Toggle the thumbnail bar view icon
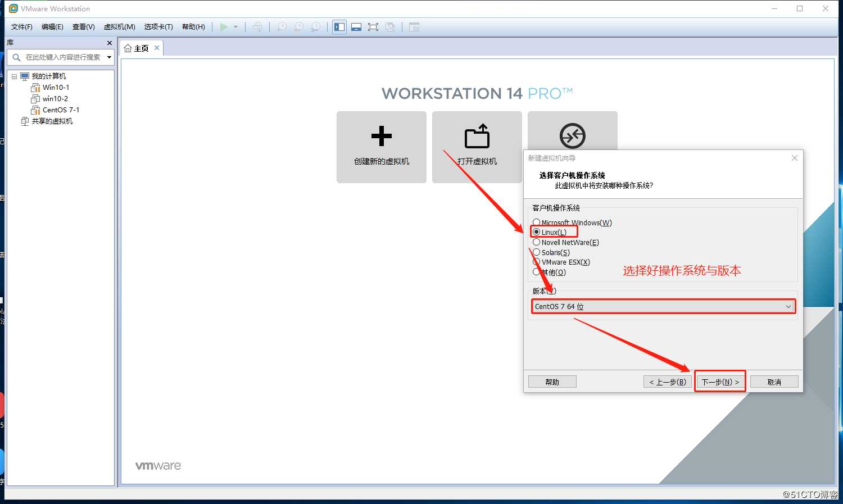 tap(356, 27)
